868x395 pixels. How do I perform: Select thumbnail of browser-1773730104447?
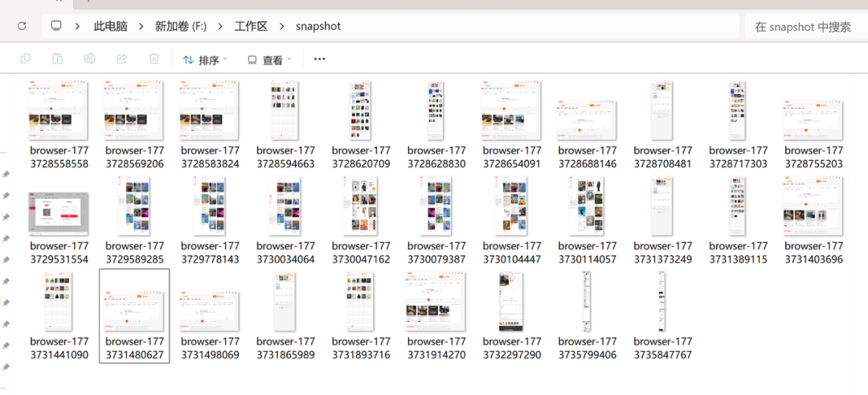(511, 206)
